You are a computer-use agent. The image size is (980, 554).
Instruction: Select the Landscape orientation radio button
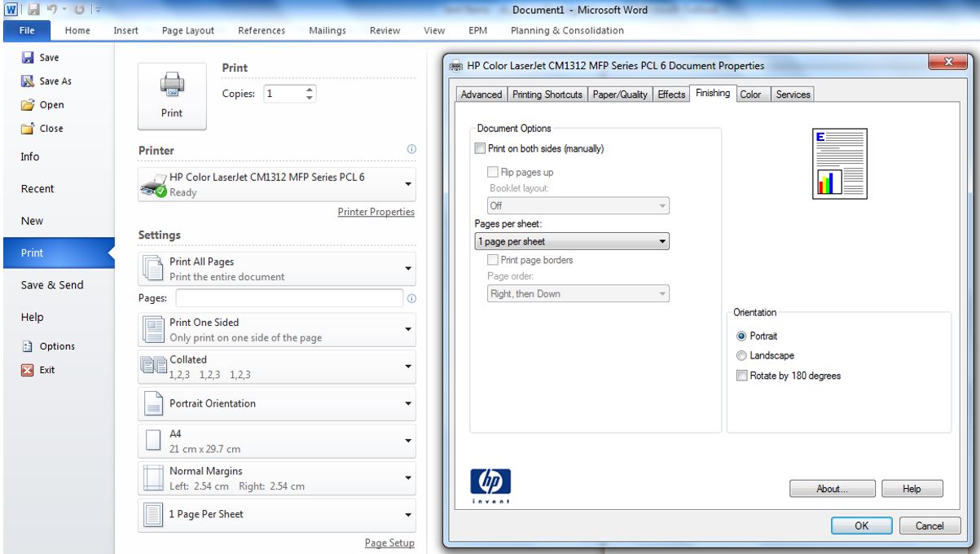pos(740,356)
